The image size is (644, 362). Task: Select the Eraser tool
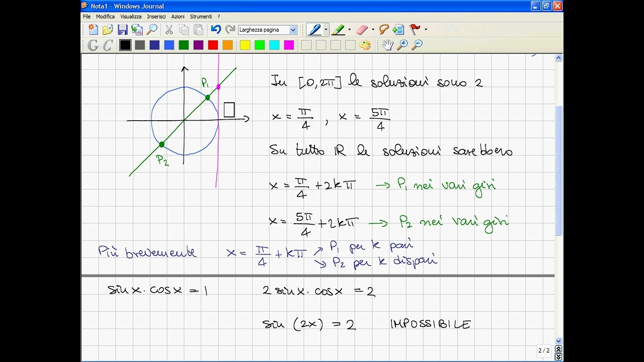pyautogui.click(x=362, y=30)
